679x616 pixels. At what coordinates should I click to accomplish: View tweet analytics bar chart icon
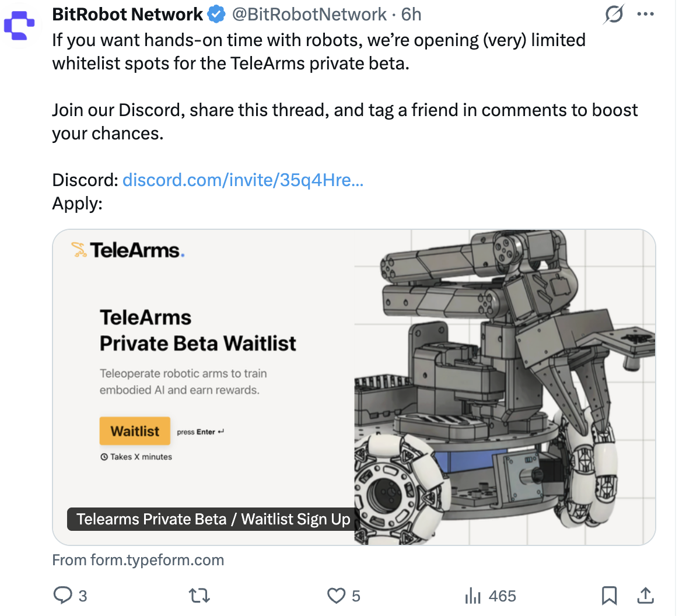coord(473,596)
